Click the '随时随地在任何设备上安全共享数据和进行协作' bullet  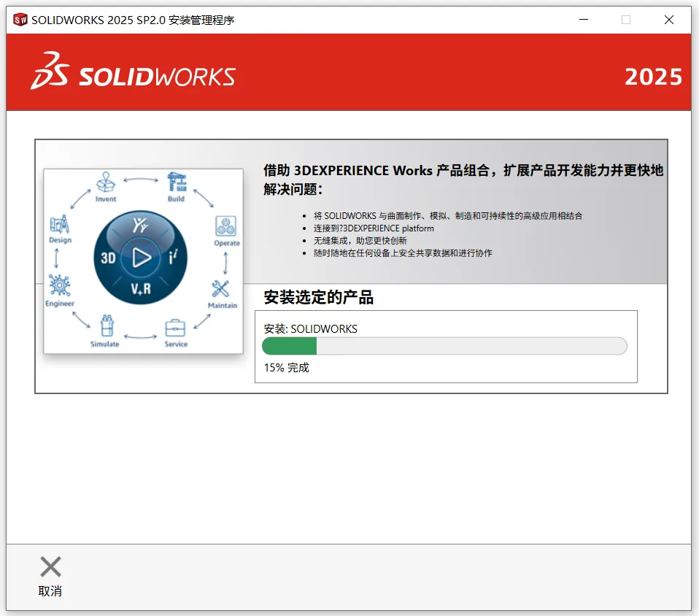(x=403, y=253)
